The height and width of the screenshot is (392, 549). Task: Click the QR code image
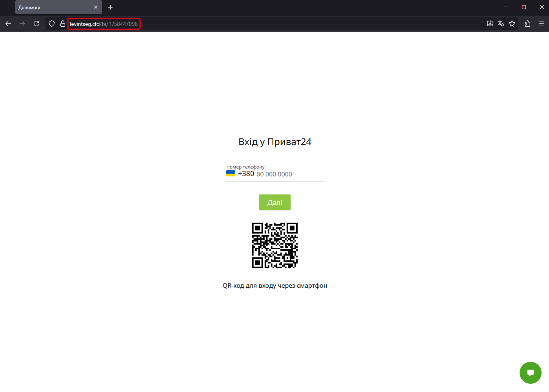(274, 245)
